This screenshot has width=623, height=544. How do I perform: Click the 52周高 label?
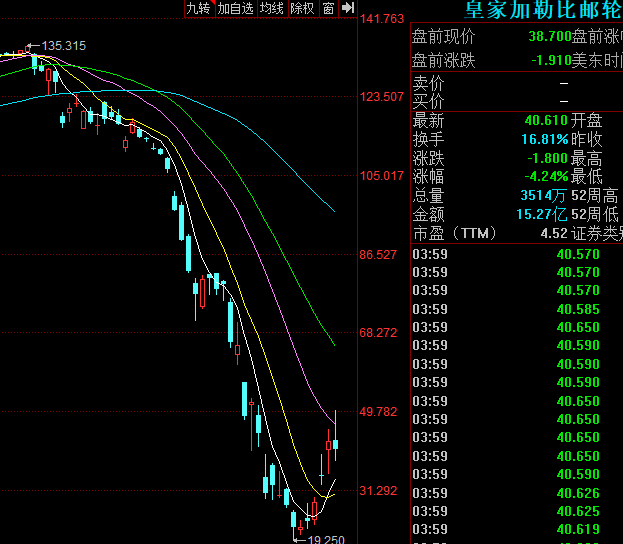[595, 196]
